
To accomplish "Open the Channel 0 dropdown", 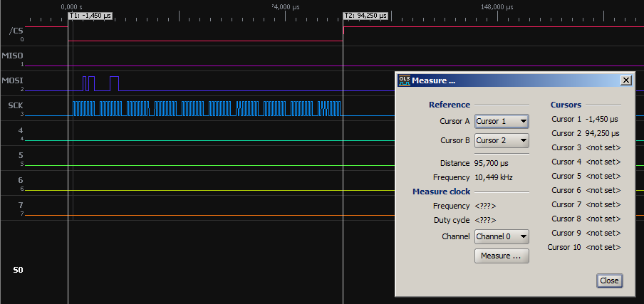I will point(502,236).
